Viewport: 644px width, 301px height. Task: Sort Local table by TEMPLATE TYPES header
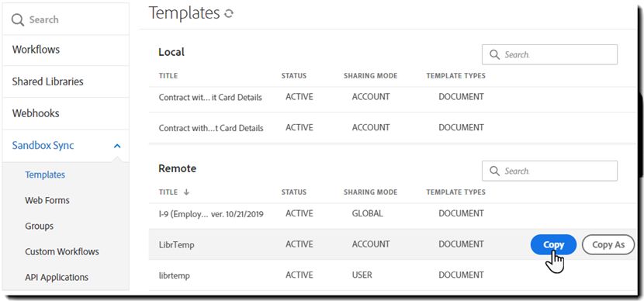[x=456, y=75]
